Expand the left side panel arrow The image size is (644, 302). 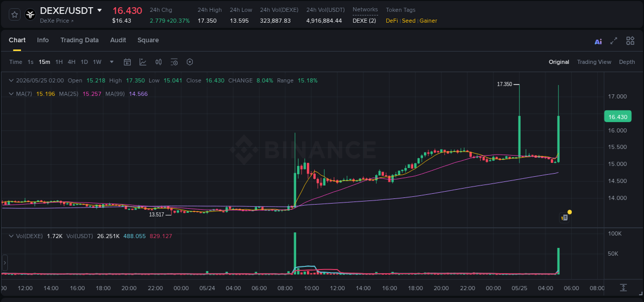pyautogui.click(x=5, y=263)
